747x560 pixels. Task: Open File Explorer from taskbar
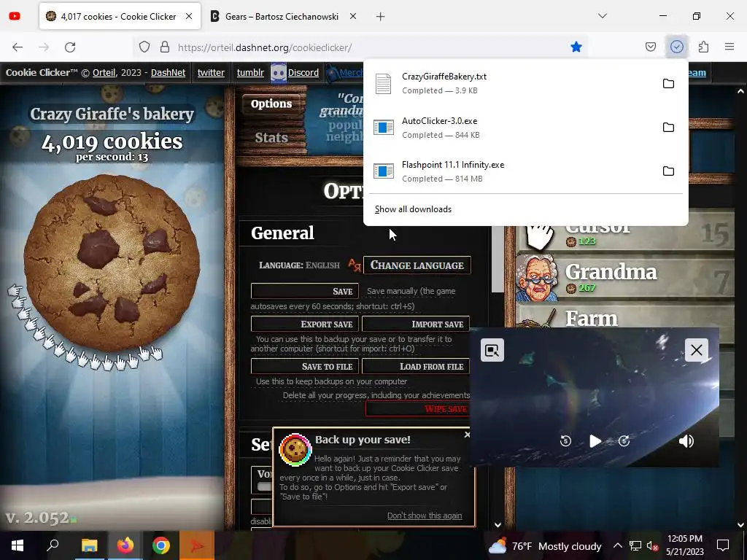89,545
